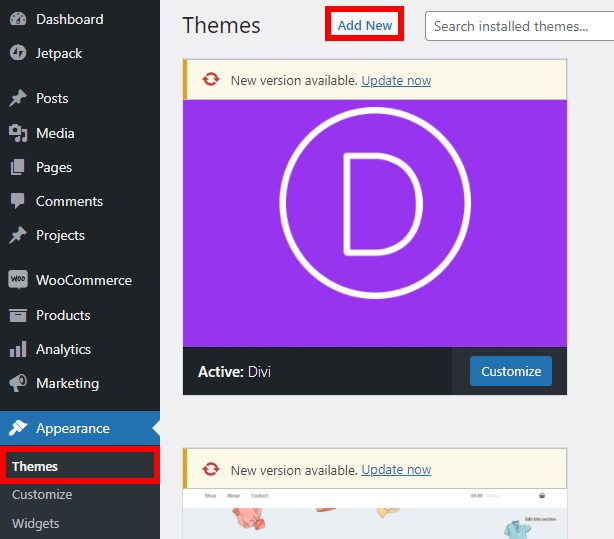Select the Themes submenu item

pos(80,466)
